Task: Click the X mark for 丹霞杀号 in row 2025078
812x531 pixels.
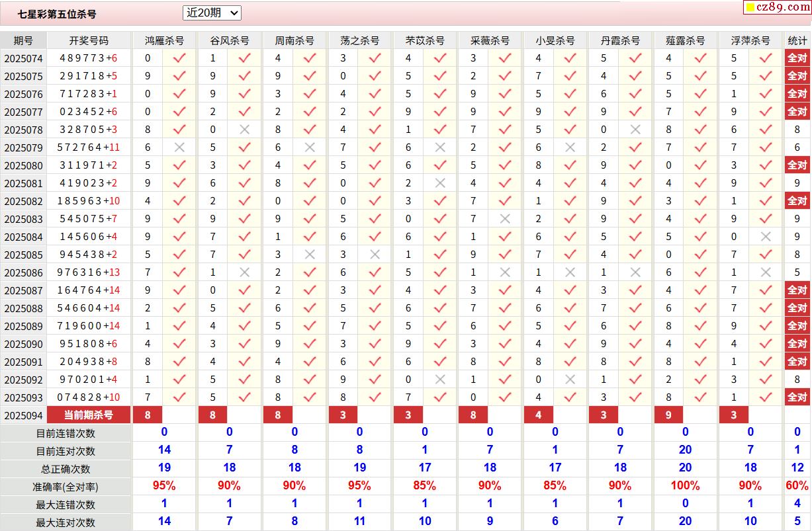Action: click(x=635, y=130)
